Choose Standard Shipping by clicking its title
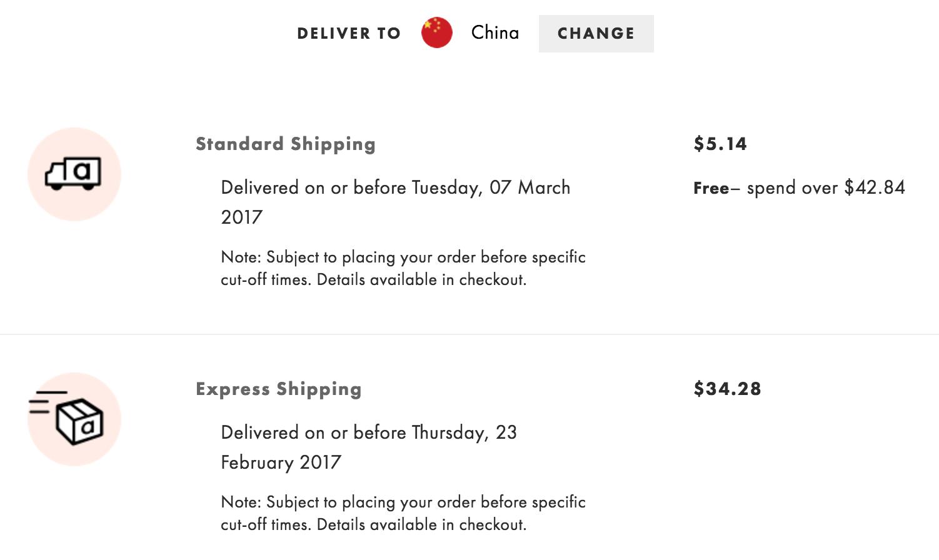The width and height of the screenshot is (939, 560). click(x=285, y=144)
